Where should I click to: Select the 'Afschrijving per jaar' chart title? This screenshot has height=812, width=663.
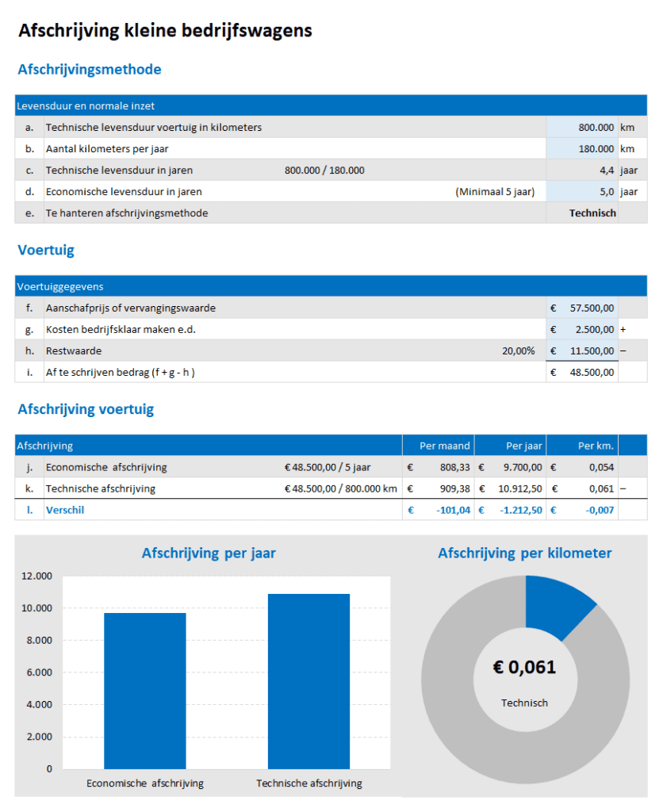209,553
